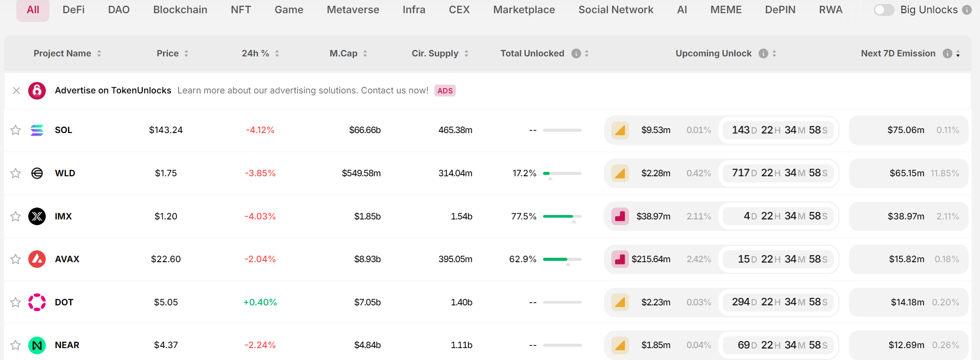
Task: Click the Total Unlocked info icon
Action: (x=576, y=53)
